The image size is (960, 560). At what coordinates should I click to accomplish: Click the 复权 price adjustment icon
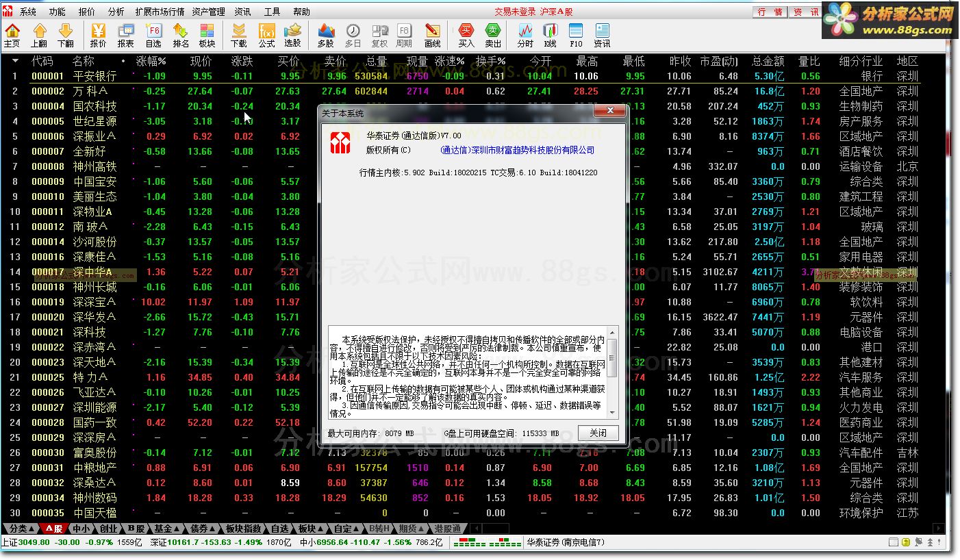(379, 36)
